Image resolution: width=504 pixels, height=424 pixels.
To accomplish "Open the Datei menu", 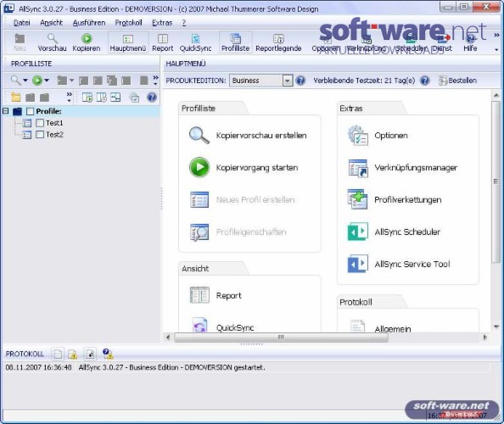I will point(22,23).
